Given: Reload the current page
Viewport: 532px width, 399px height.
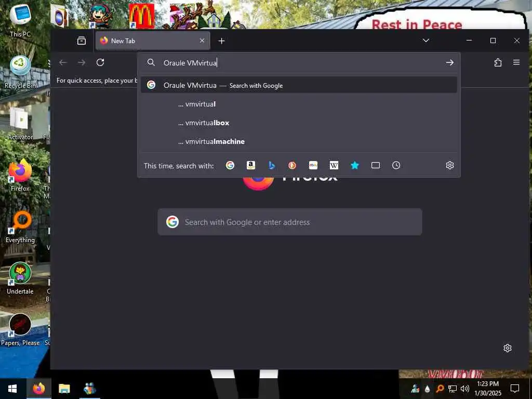Looking at the screenshot, I should point(100,62).
